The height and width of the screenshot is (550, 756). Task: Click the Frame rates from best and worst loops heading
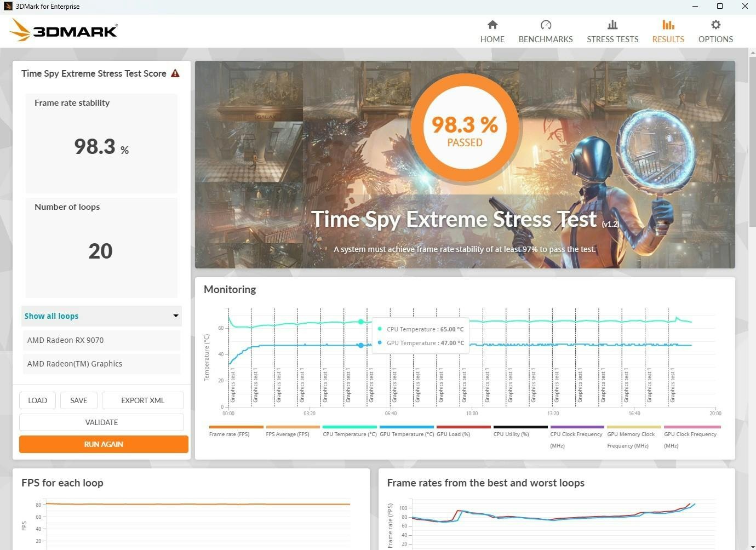click(x=486, y=483)
